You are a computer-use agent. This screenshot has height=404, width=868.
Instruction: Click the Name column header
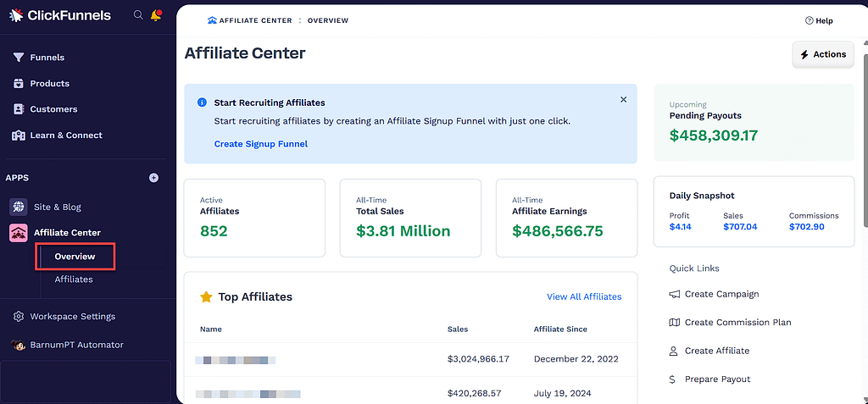211,329
